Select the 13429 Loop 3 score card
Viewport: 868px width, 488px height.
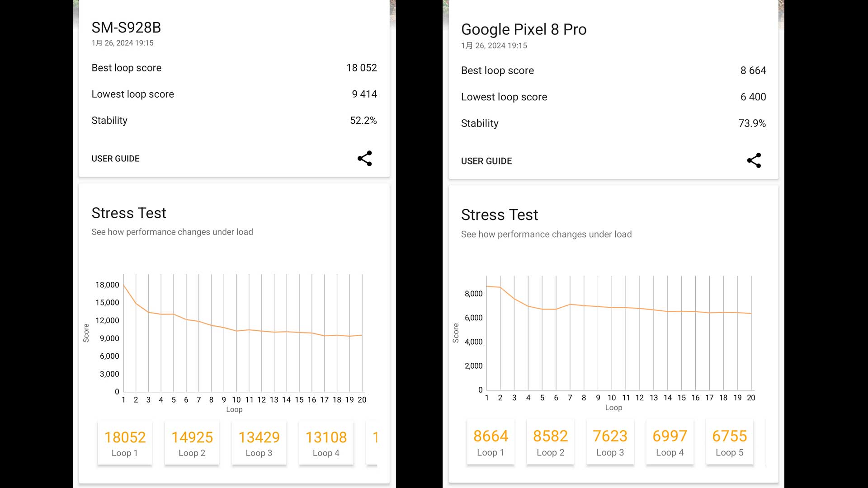tap(259, 443)
